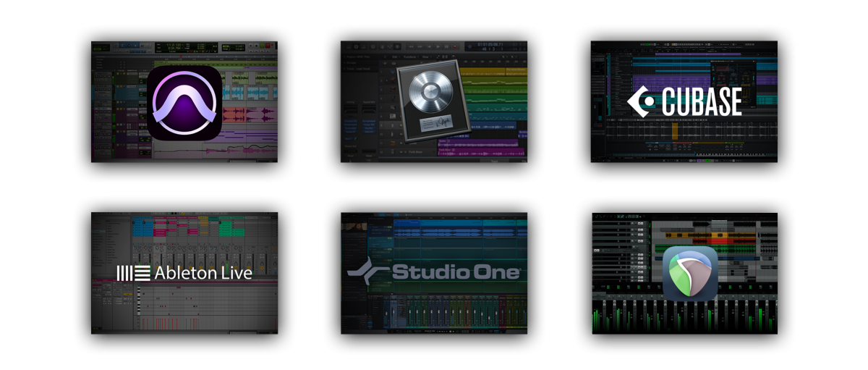Click the Reaper app icon
Screen dimensions: 868x370
click(x=690, y=273)
